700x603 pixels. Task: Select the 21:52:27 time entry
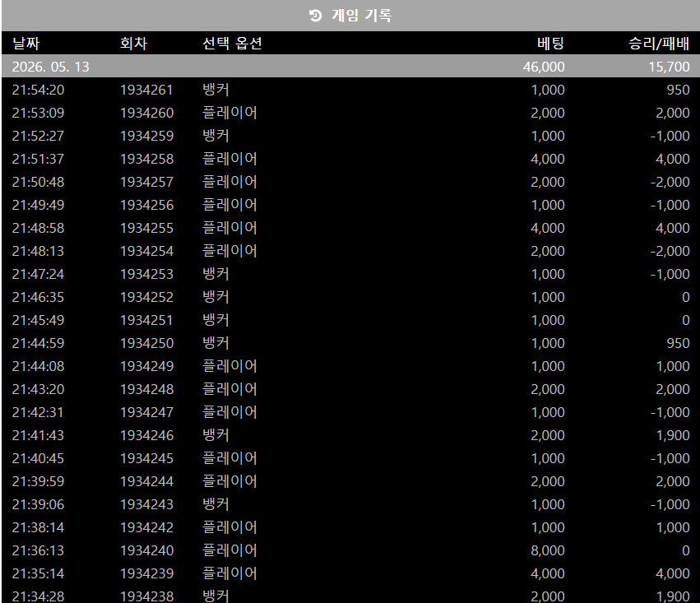tap(38, 136)
